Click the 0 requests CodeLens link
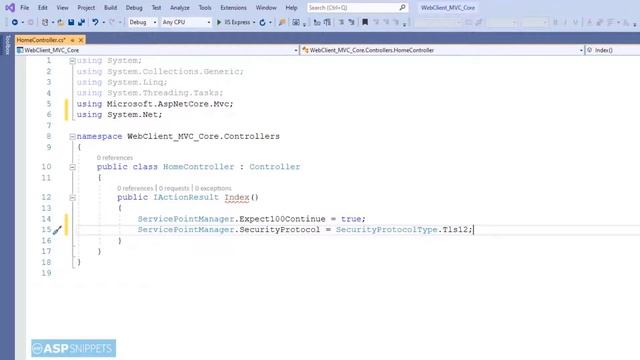 point(174,188)
